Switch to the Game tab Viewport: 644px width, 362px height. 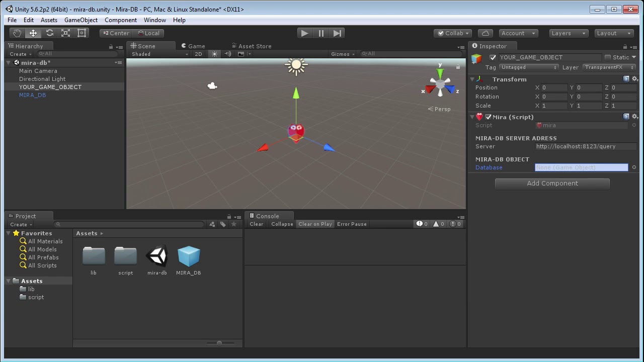(193, 46)
